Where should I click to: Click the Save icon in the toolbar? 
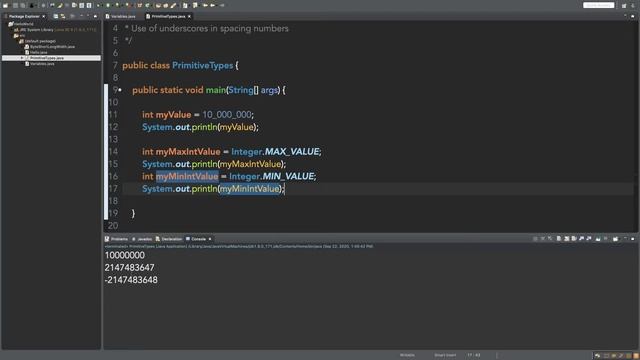click(x=15, y=5)
